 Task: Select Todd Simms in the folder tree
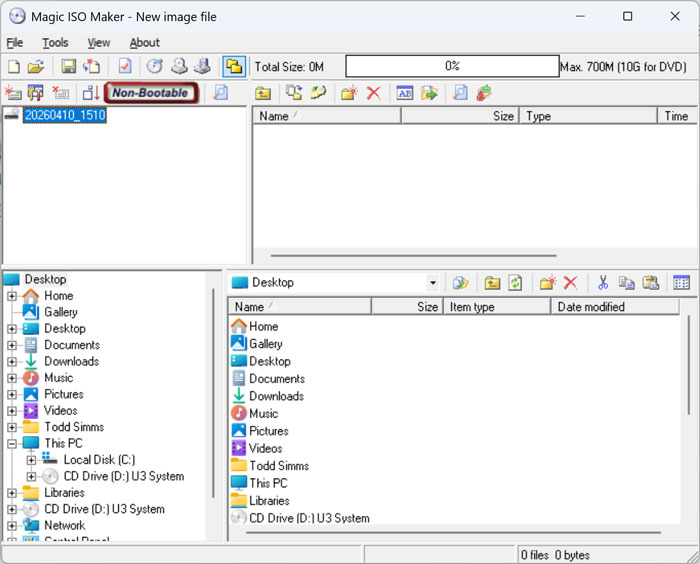coord(74,427)
